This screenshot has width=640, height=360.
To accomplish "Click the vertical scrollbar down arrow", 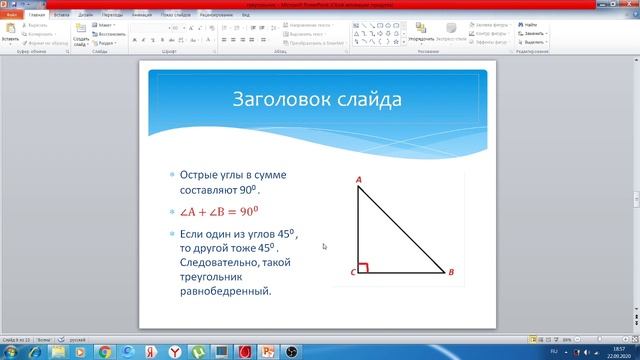I will (x=636, y=309).
